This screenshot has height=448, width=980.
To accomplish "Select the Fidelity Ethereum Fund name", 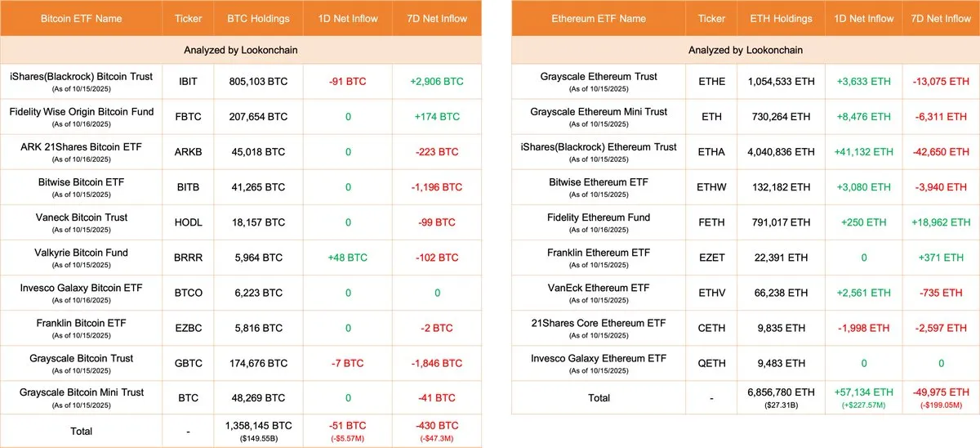I will (x=599, y=217).
